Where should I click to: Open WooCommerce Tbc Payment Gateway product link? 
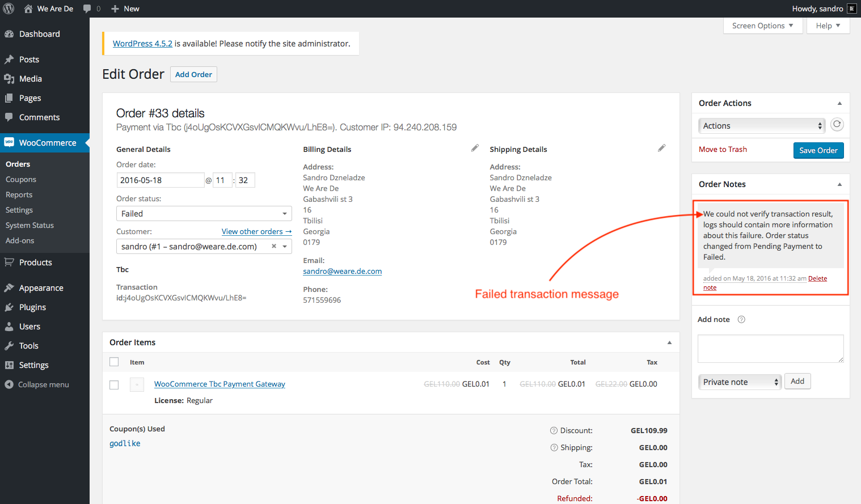pos(220,384)
